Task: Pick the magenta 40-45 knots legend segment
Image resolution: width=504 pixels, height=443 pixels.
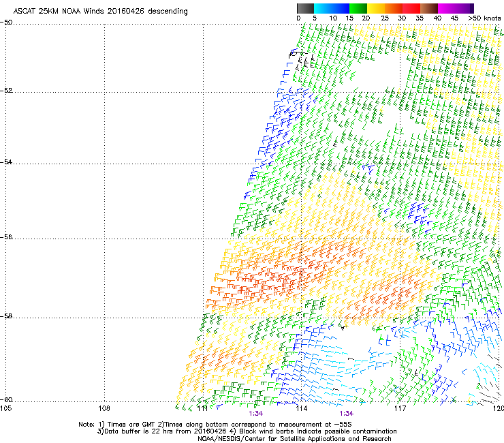Action: coord(447,8)
